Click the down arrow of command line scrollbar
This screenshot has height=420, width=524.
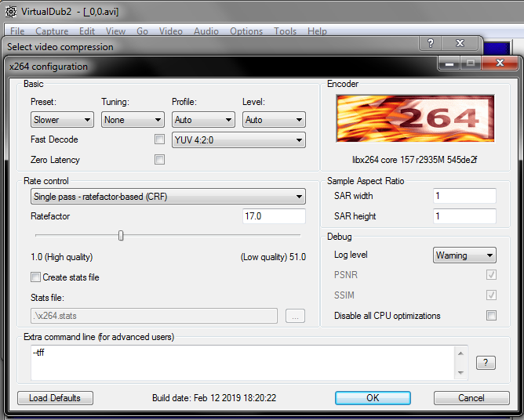coord(460,372)
